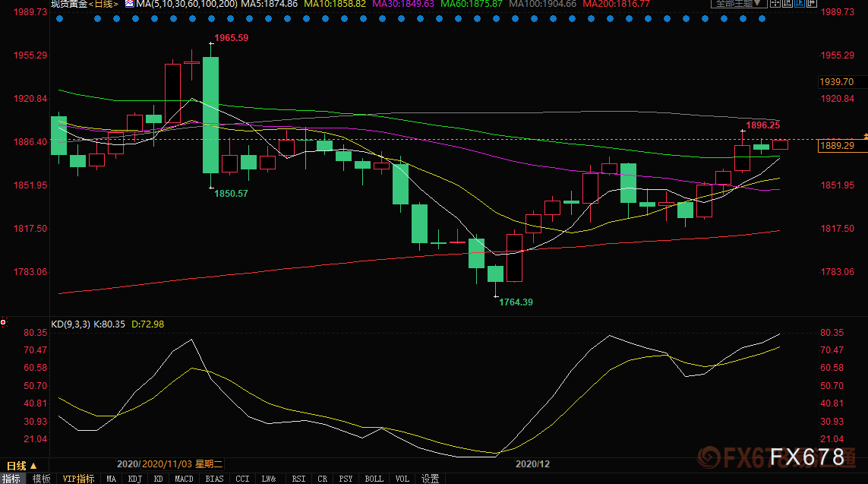Switch to the 模板 tab
868x484 pixels.
tap(42, 479)
